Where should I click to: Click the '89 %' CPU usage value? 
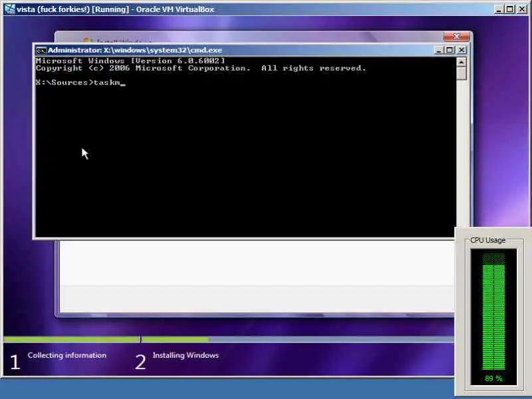pos(493,378)
